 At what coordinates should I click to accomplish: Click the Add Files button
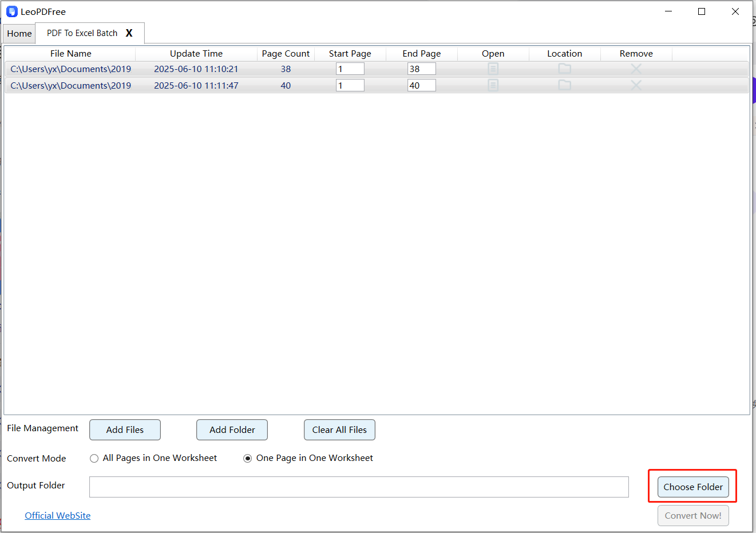point(125,429)
